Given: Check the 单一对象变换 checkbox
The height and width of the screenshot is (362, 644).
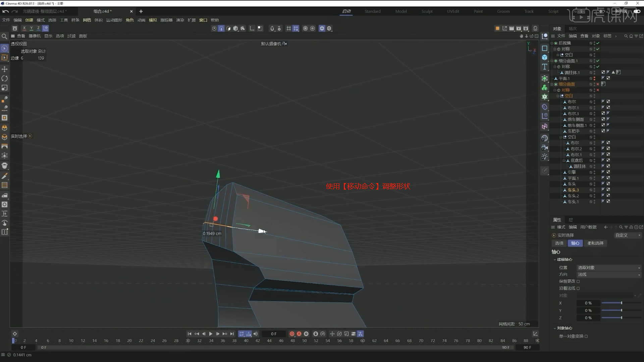Looking at the screenshot, I should [x=586, y=337].
